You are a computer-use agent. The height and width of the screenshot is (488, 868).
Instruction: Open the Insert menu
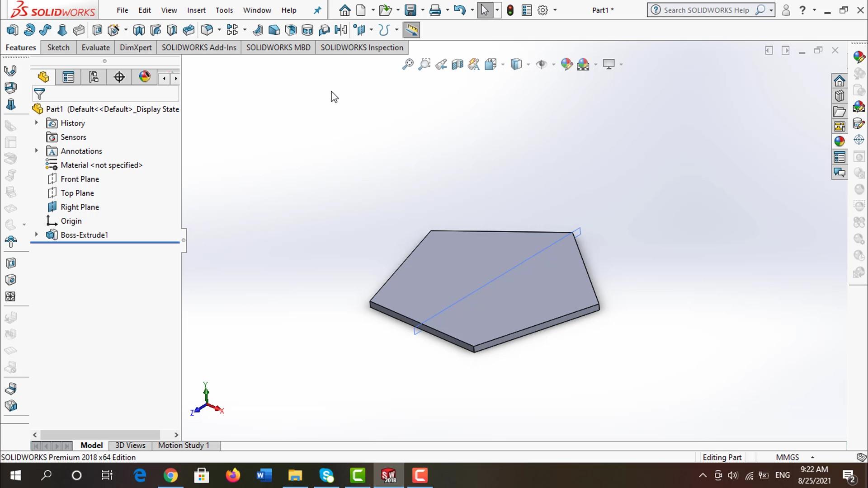click(196, 10)
